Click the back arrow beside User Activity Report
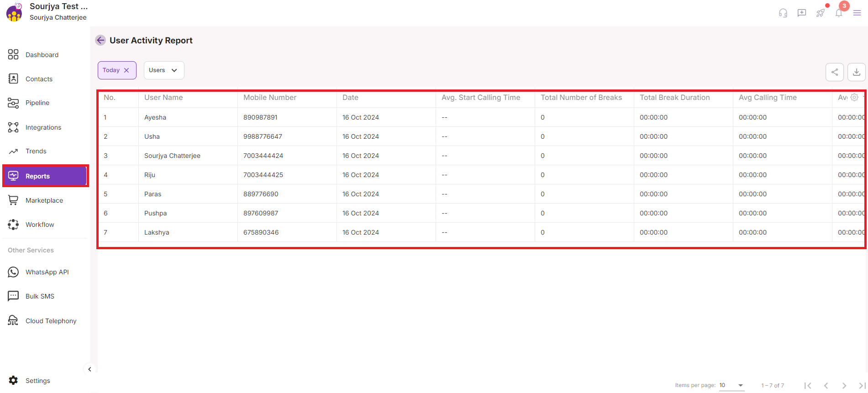The width and height of the screenshot is (868, 393). click(x=100, y=40)
